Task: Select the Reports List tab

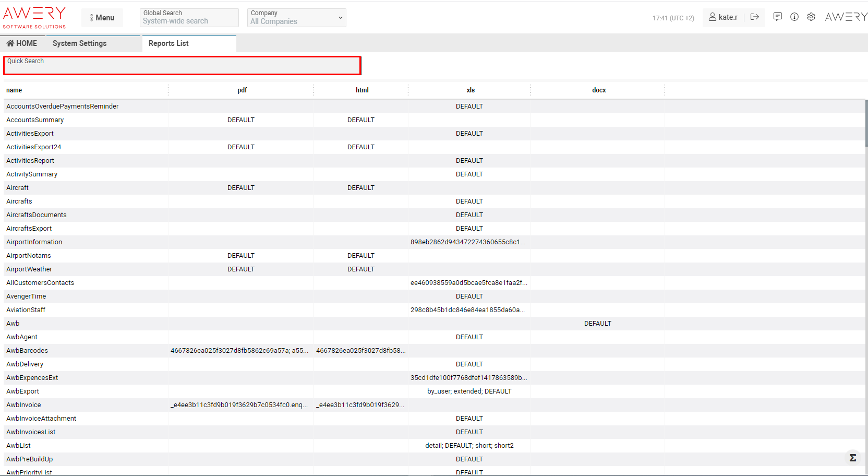Action: click(x=168, y=43)
